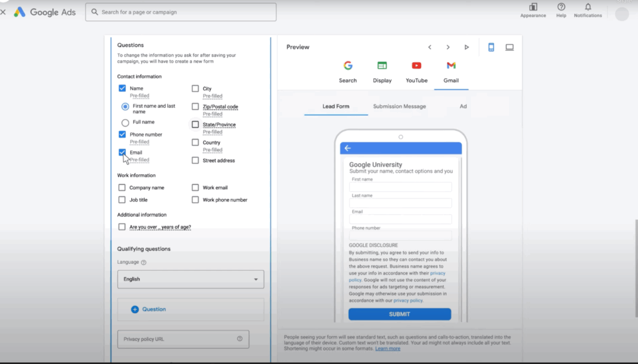The width and height of the screenshot is (638, 364).
Task: Play the preview animation
Action: pos(467,47)
